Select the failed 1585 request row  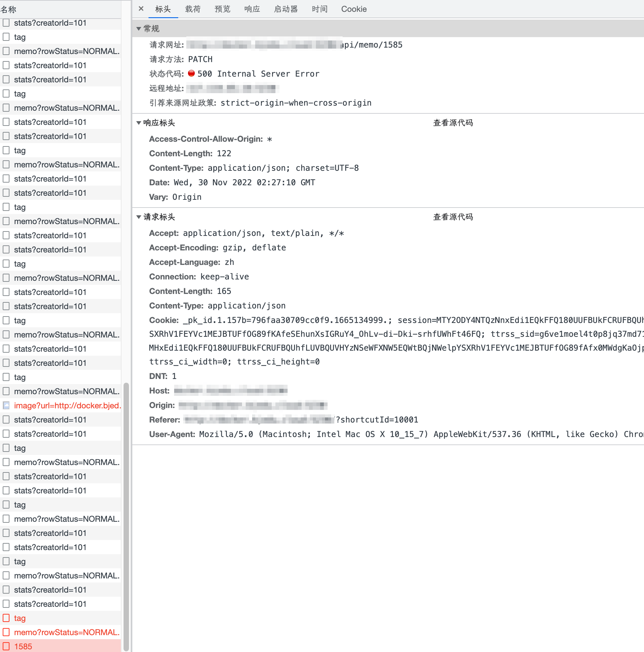pos(60,646)
